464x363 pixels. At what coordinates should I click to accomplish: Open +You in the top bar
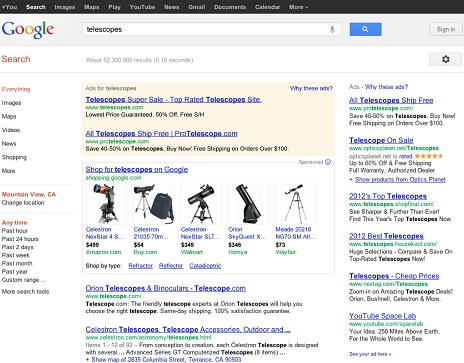coord(9,7)
